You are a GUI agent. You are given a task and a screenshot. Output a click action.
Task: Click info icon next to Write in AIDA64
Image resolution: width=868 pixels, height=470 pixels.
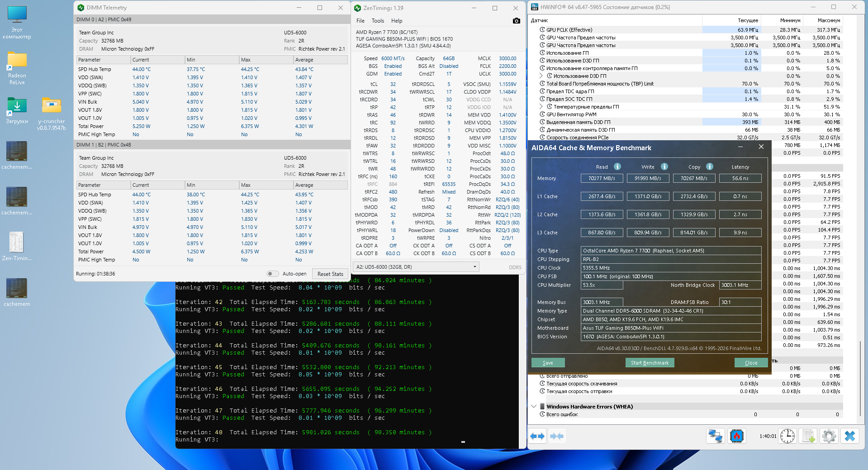pos(664,166)
